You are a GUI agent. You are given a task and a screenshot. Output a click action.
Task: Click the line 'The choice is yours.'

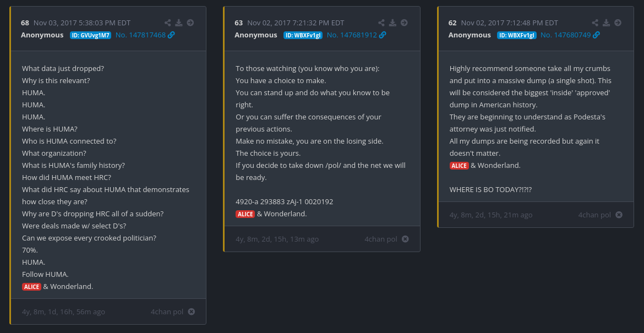[x=268, y=153]
